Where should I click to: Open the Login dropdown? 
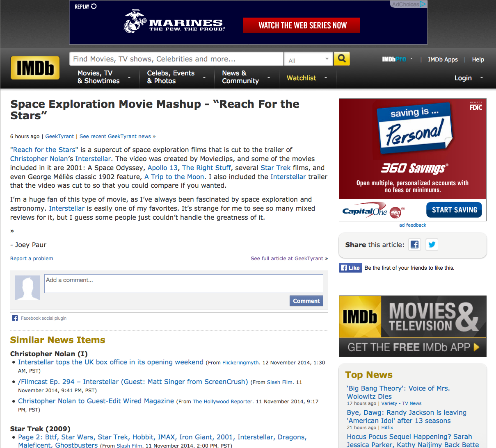point(469,78)
